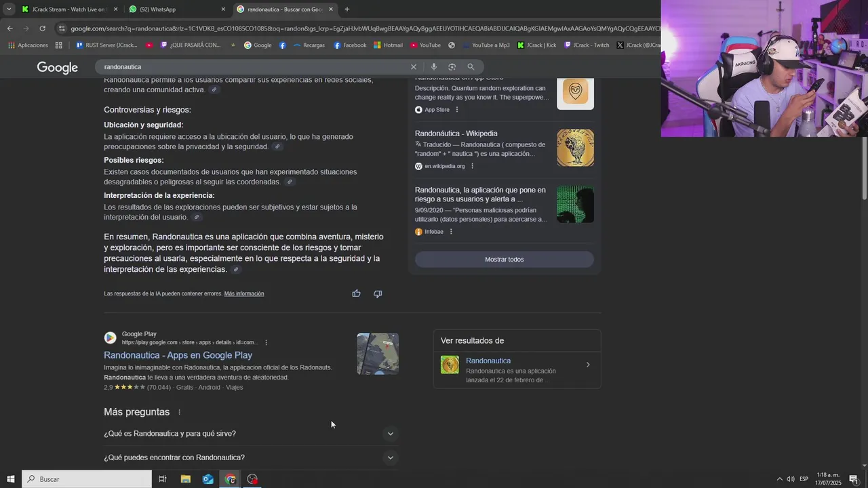The height and width of the screenshot is (488, 868).
Task: Open the Recargas bookmark
Action: pos(309,45)
